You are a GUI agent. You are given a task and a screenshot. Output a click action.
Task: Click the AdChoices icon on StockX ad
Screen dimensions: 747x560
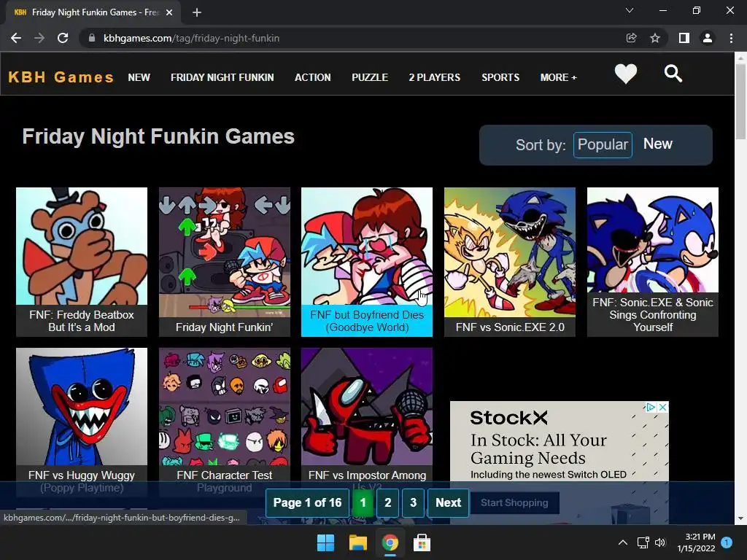651,407
